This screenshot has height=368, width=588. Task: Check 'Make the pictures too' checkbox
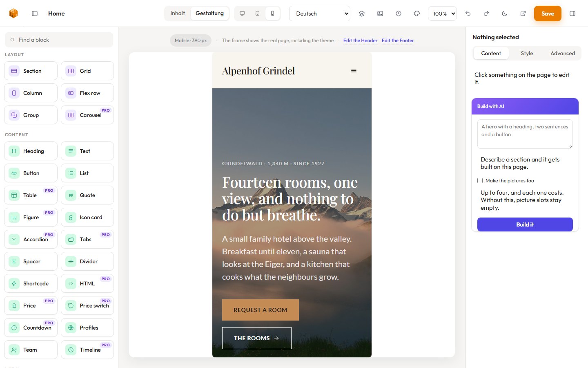click(x=480, y=181)
